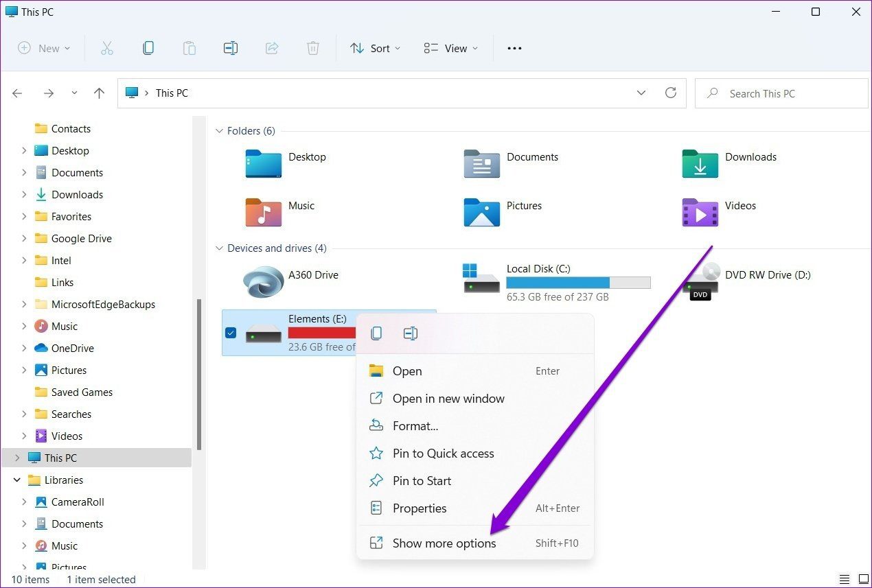Choose Format... from the context menu
Screen dimensions: 872x588
pos(475,426)
